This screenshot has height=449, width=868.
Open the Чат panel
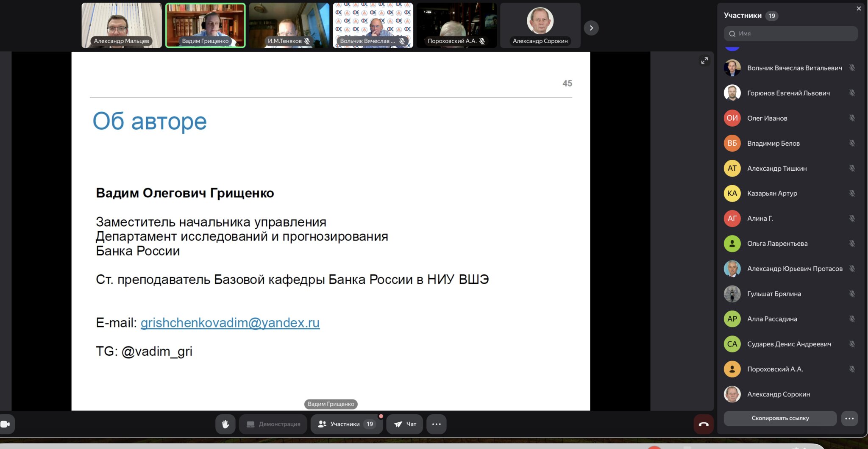coord(405,424)
